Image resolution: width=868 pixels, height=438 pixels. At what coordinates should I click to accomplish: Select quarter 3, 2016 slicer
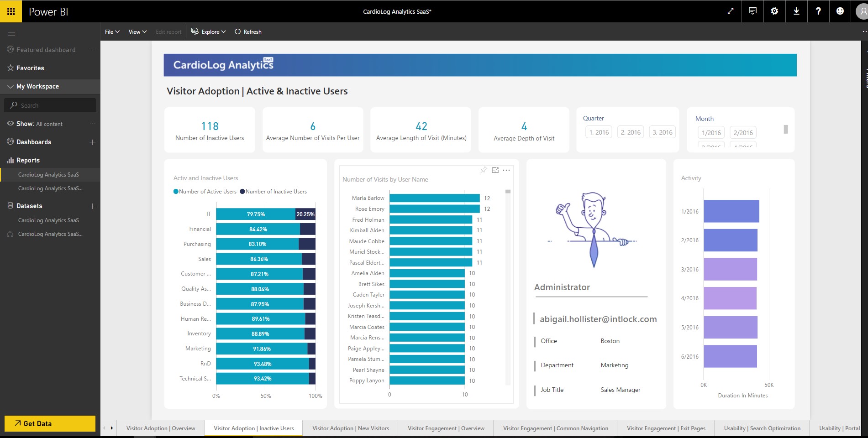(x=663, y=132)
